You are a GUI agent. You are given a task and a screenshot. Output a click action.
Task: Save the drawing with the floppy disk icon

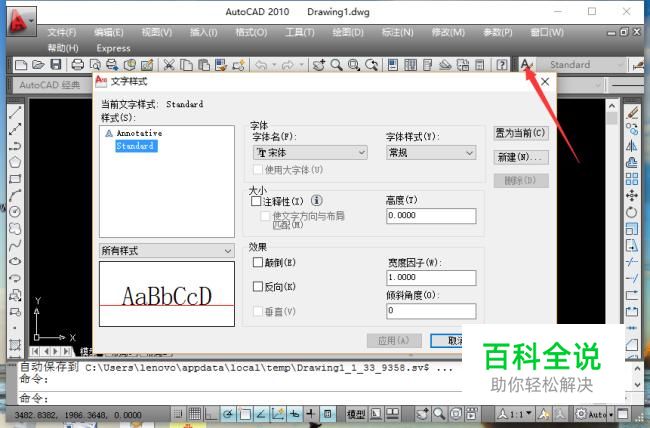(x=56, y=65)
